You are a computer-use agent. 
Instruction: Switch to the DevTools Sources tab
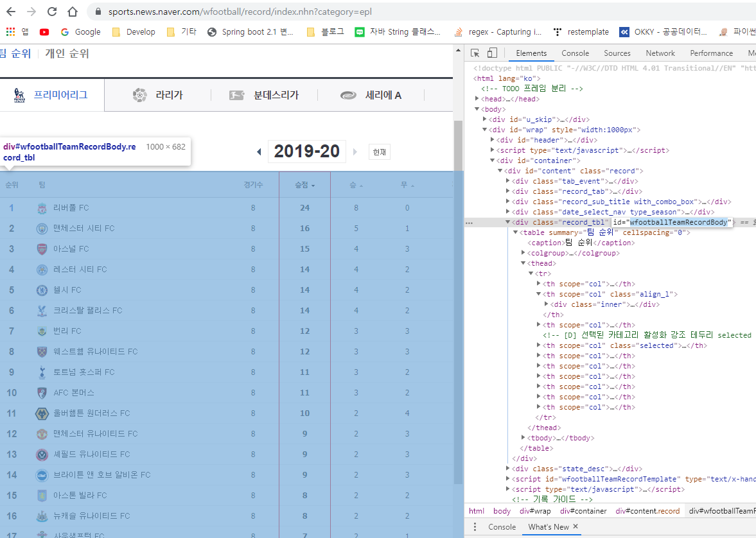tap(617, 53)
